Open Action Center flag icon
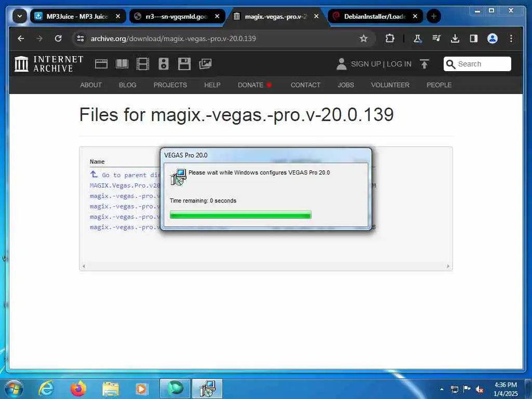532x399 pixels. tap(467, 389)
